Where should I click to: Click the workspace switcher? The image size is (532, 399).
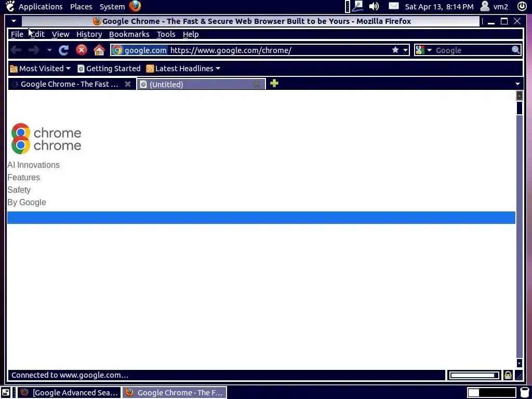coord(491,393)
